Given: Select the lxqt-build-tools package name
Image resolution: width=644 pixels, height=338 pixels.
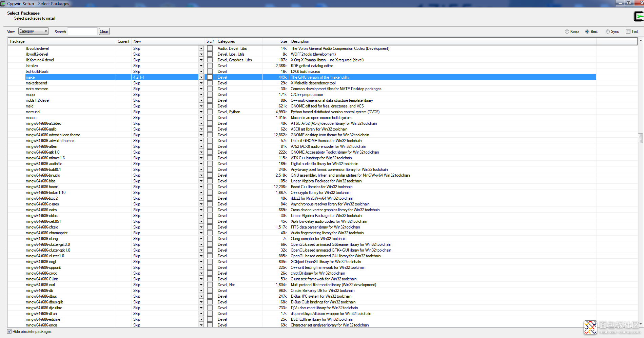Looking at the screenshot, I should click(x=37, y=72).
